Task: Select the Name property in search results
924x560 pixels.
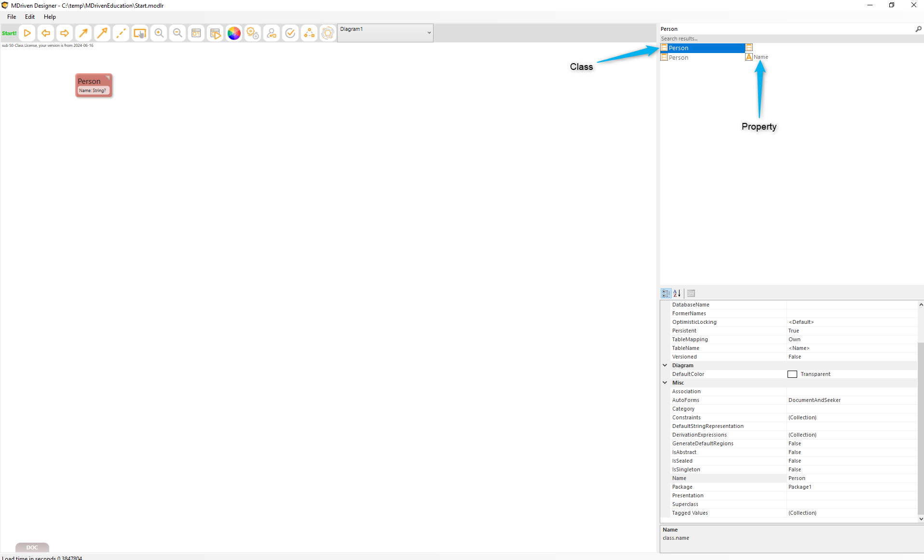Action: pyautogui.click(x=761, y=57)
